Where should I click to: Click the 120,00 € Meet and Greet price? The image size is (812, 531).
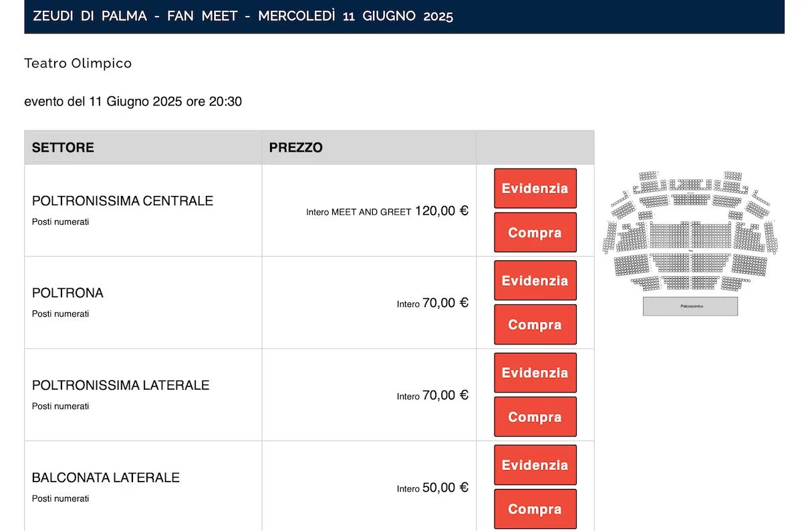point(441,211)
